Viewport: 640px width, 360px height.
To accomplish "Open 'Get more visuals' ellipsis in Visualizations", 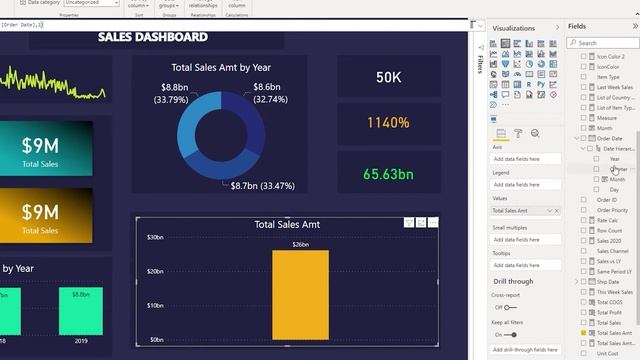I will pos(505,105).
